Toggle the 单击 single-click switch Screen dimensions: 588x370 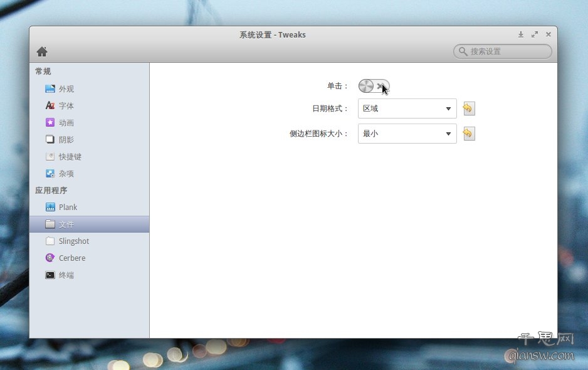[374, 86]
